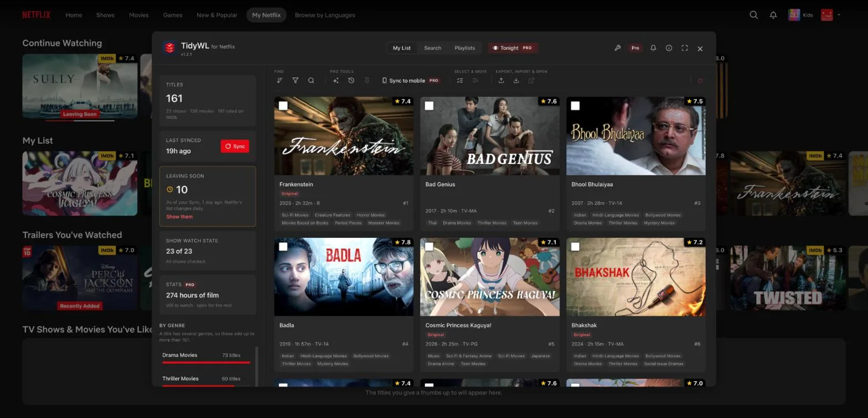Switch to the Kids profile

click(800, 15)
